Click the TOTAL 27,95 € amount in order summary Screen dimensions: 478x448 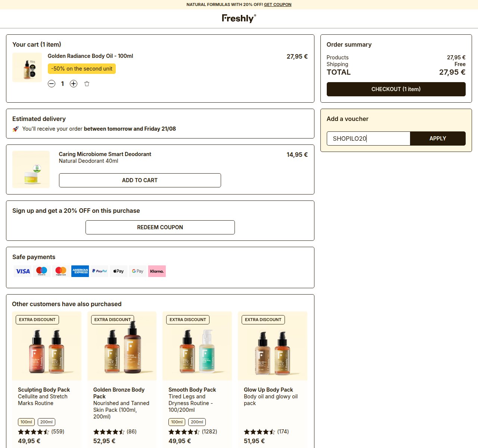pyautogui.click(x=452, y=72)
